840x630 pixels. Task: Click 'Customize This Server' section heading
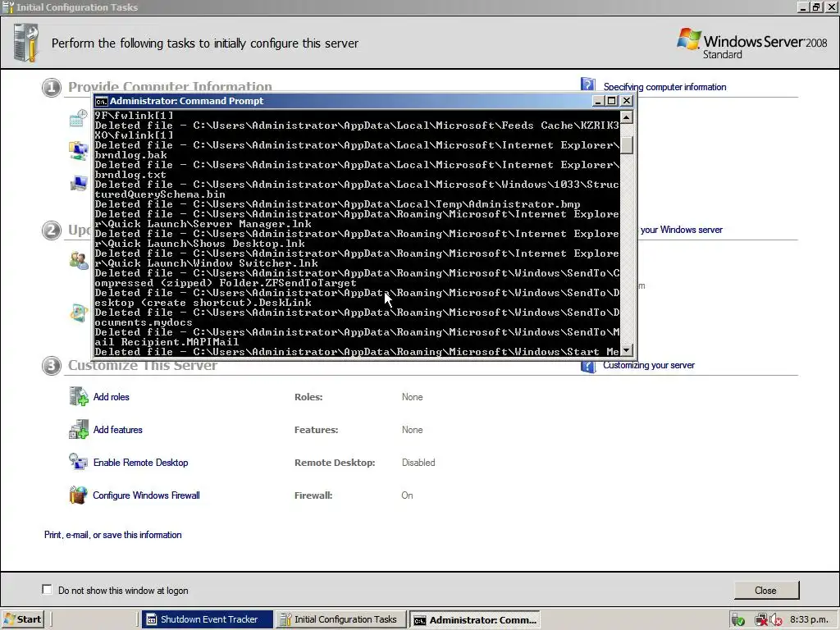pos(143,366)
